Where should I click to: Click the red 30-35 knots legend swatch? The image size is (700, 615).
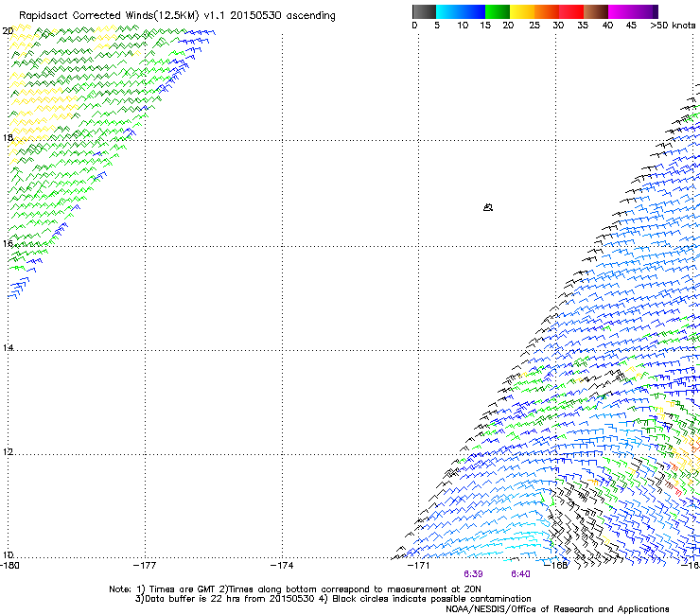pos(571,11)
